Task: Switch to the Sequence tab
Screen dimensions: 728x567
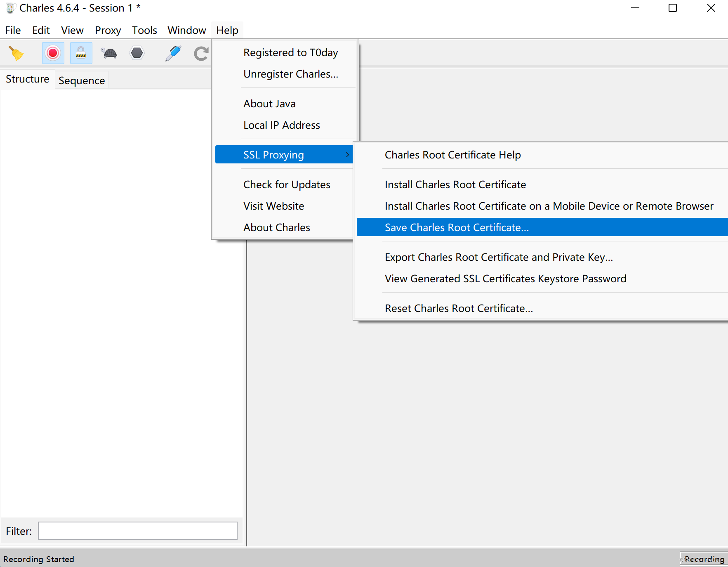Action: (x=82, y=80)
